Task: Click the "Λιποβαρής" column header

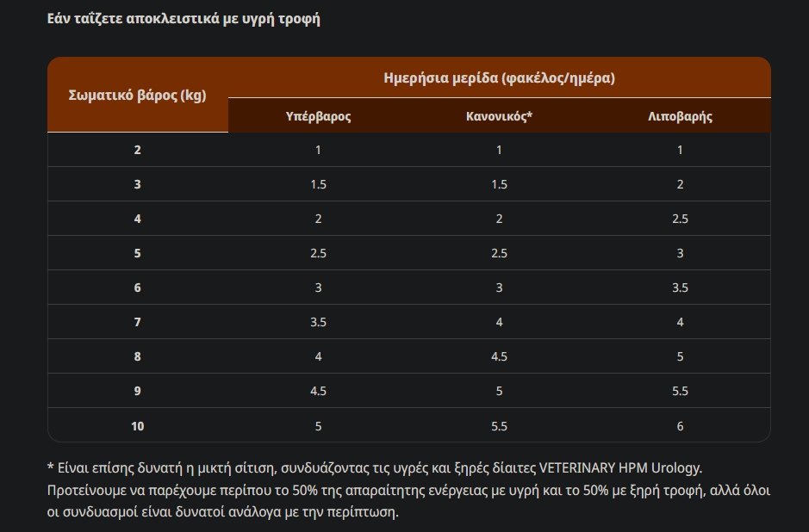Action: pos(680,116)
